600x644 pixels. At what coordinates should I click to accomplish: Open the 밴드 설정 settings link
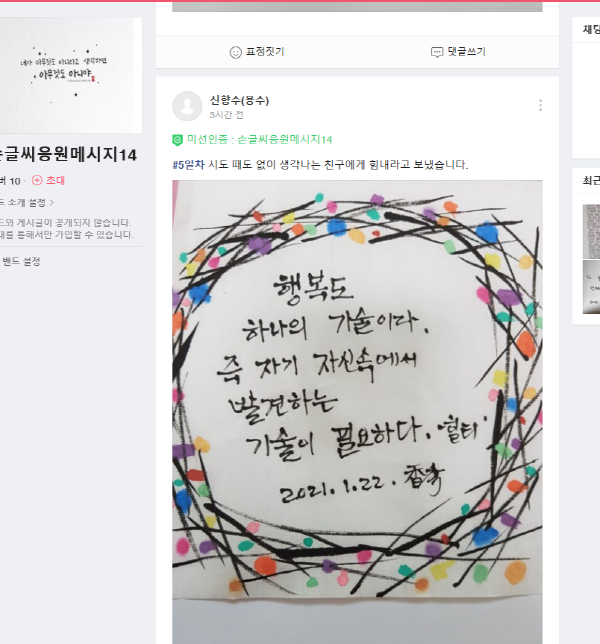(x=21, y=261)
